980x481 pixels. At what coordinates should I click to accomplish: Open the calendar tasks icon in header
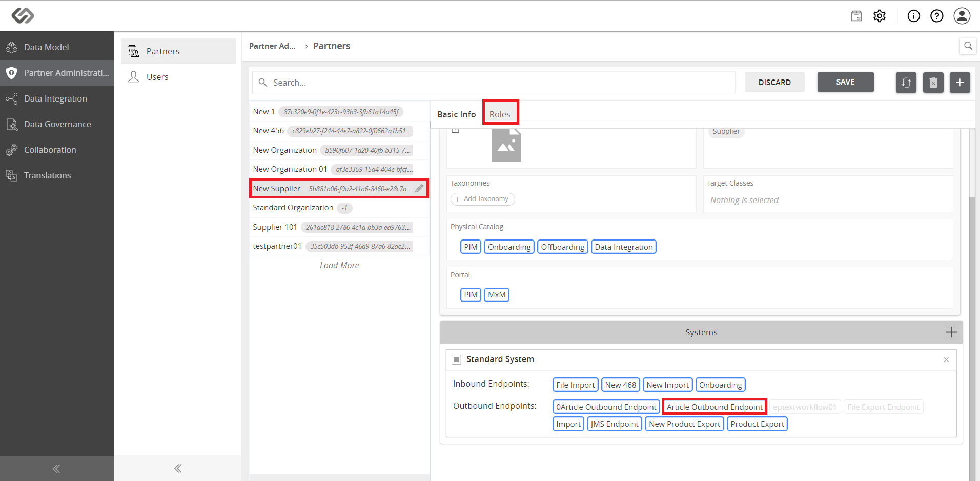point(856,16)
